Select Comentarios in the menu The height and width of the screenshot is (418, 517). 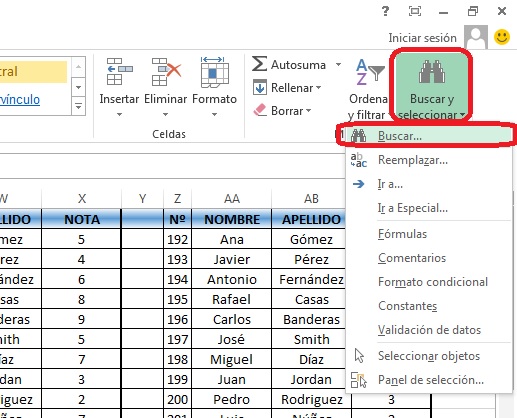coord(429,258)
